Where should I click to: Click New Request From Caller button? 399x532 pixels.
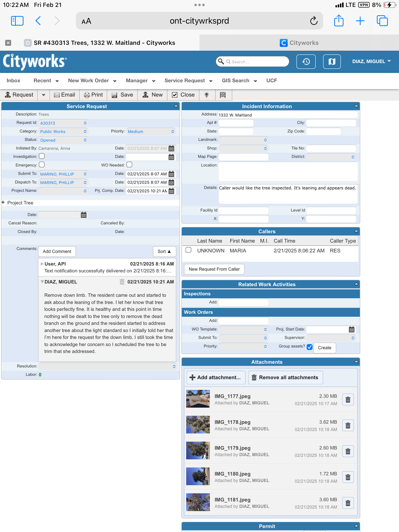(214, 269)
